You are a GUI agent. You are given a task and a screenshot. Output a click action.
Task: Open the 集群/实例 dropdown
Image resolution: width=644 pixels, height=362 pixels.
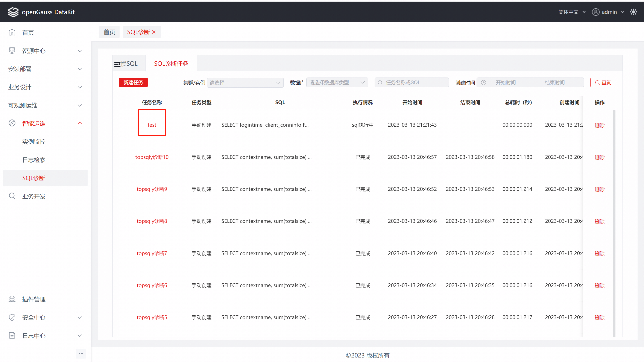pos(245,82)
